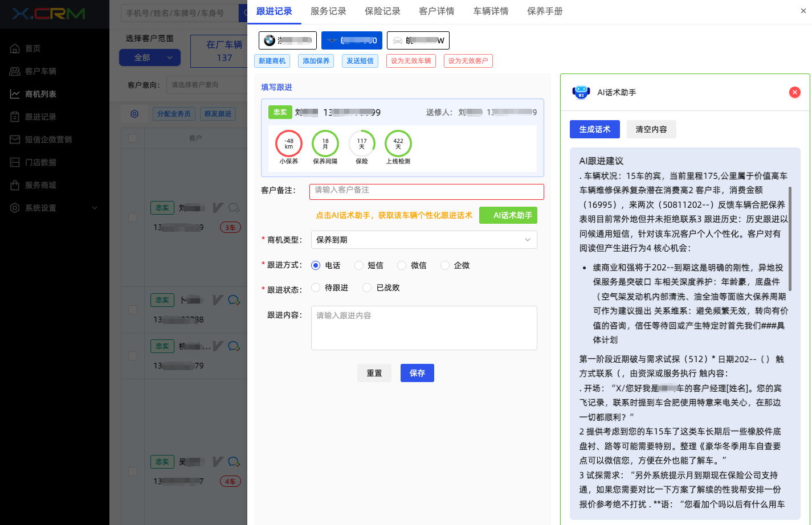The image size is (812, 525).
Task: Click the 门店数据 sidebar icon
Action: click(x=15, y=162)
